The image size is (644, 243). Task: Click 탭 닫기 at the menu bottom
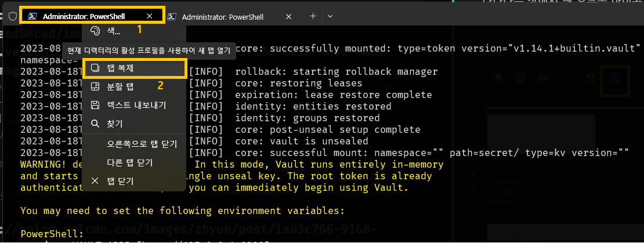click(134, 181)
